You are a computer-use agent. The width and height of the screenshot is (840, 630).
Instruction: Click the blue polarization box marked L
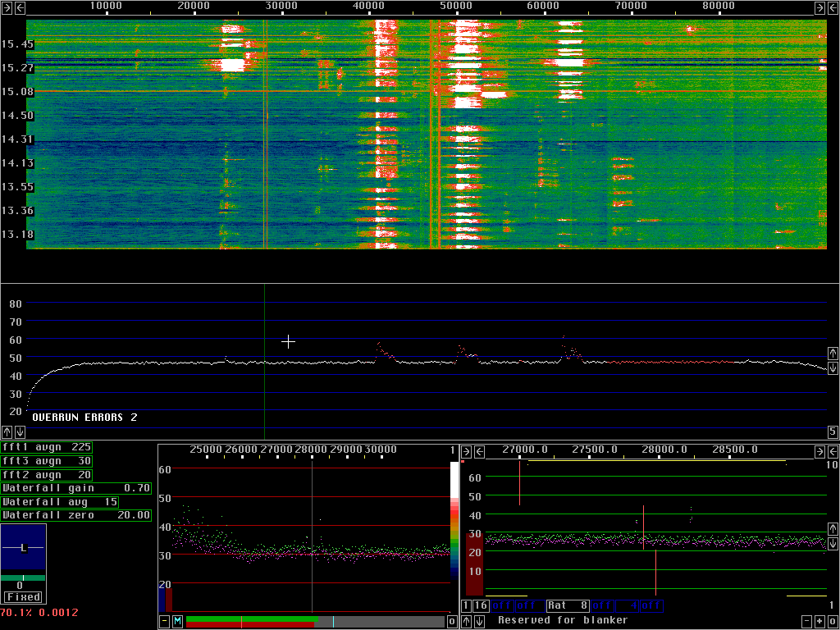[x=23, y=547]
